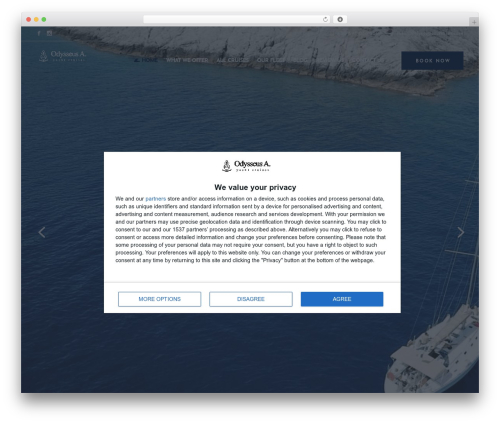
Task: Click the Odysseus A. logo in header
Action: (x=62, y=56)
